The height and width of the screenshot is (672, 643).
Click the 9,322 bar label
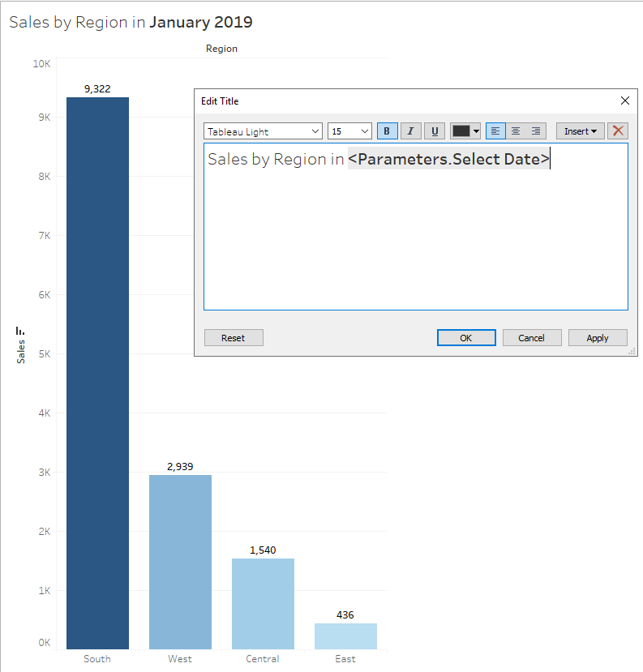(97, 88)
